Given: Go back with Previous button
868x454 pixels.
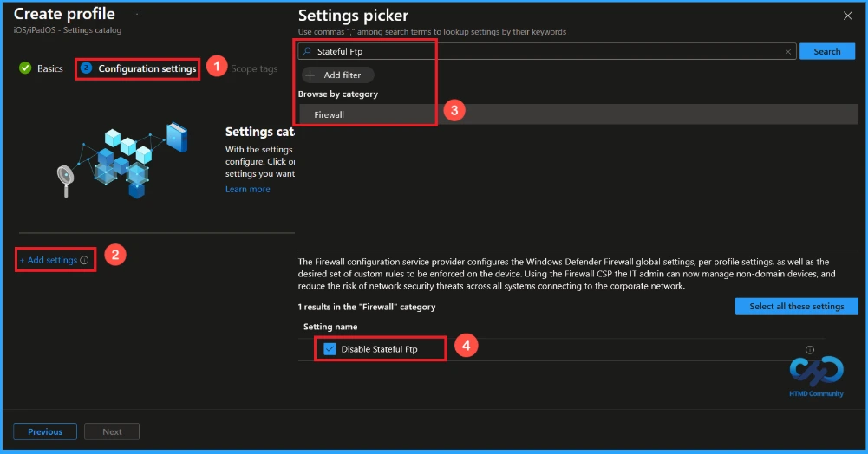Looking at the screenshot, I should pos(45,431).
